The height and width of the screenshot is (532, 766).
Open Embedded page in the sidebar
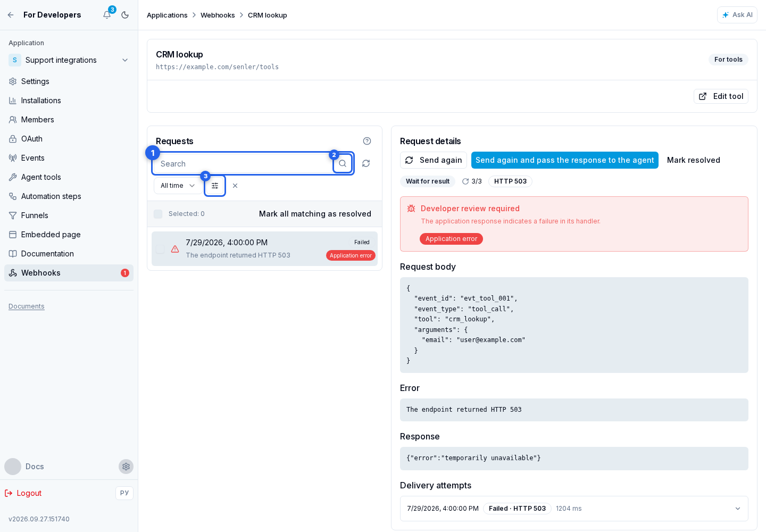[x=69, y=235]
